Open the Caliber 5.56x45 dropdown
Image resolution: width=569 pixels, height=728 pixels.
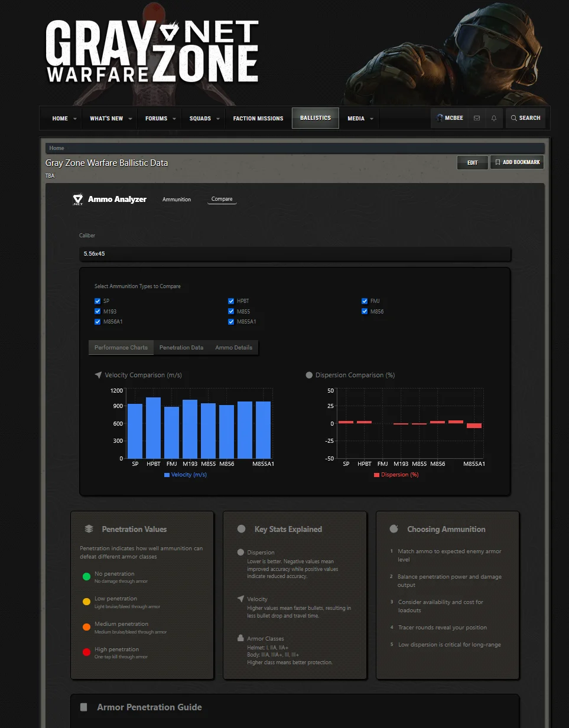[295, 254]
